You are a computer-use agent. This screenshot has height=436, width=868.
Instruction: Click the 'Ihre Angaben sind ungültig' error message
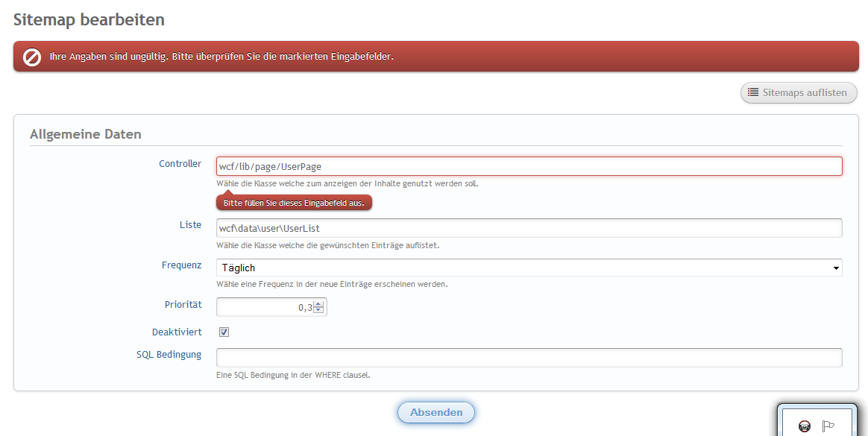(221, 57)
